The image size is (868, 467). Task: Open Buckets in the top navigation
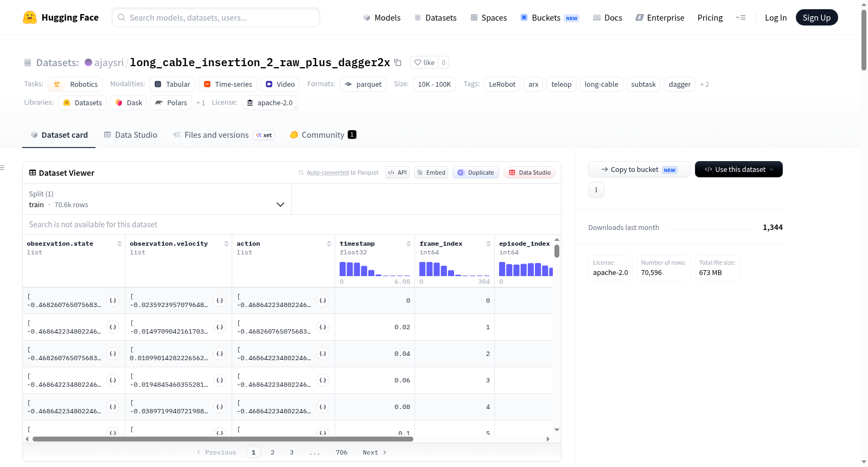pyautogui.click(x=550, y=17)
